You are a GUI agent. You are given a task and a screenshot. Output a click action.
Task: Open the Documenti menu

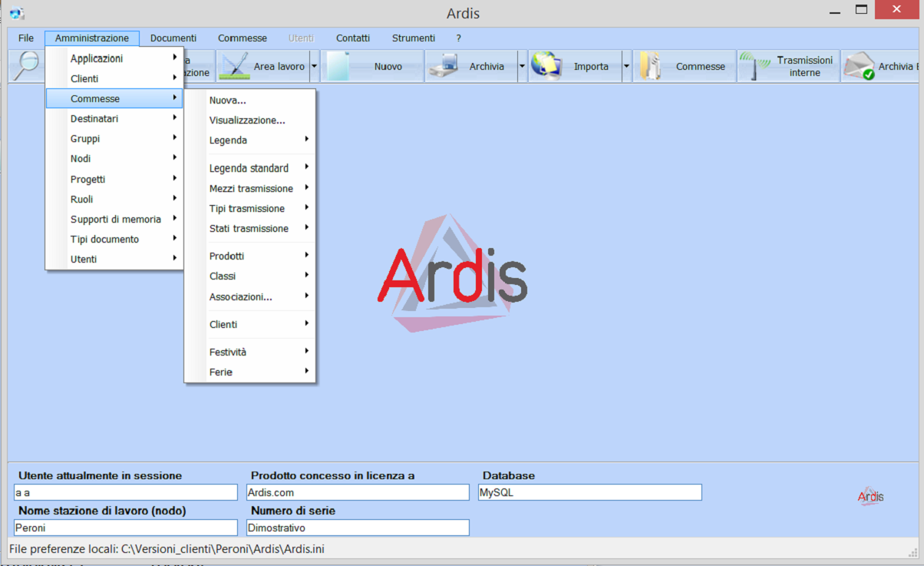point(173,38)
